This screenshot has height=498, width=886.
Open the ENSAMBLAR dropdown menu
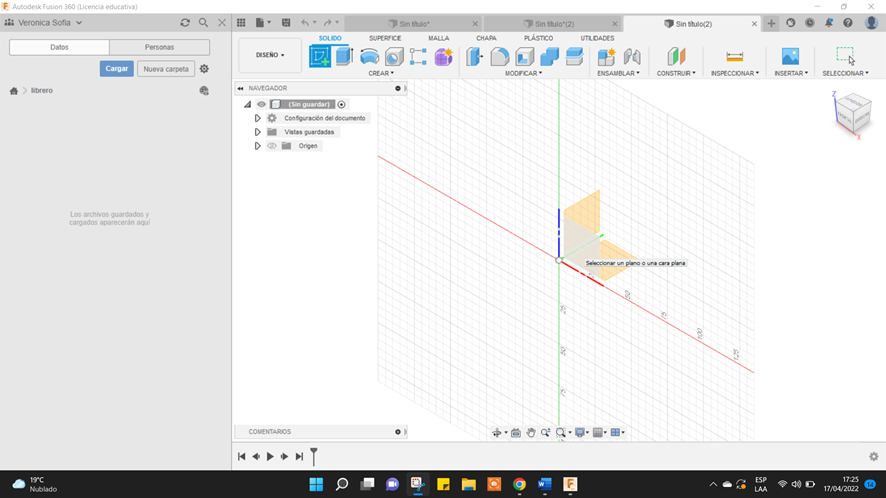(619, 73)
